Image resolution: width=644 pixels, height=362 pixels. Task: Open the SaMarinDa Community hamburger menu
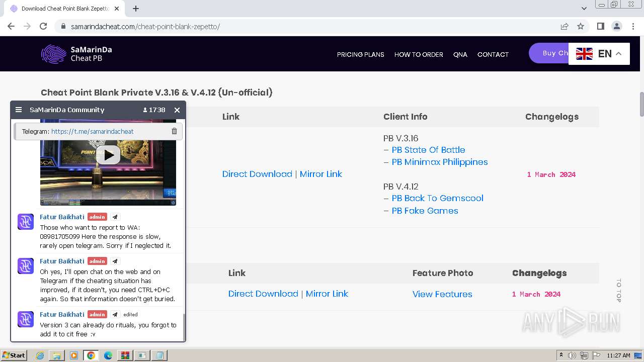pyautogui.click(x=19, y=110)
